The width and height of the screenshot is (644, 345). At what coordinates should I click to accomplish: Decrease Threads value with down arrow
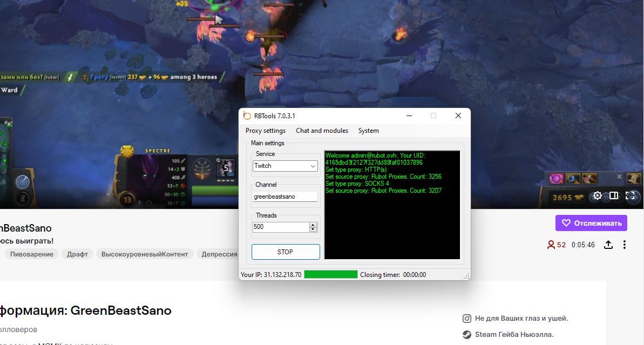[313, 229]
